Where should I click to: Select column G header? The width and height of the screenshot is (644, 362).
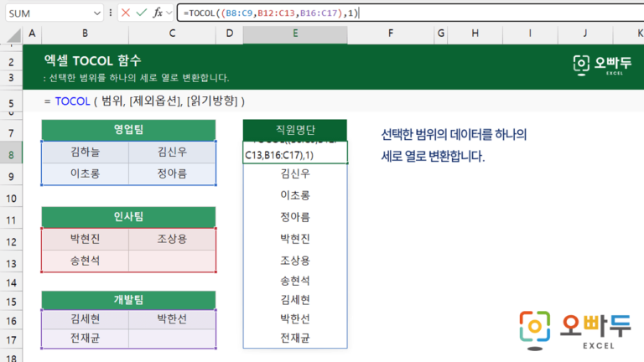(441, 34)
